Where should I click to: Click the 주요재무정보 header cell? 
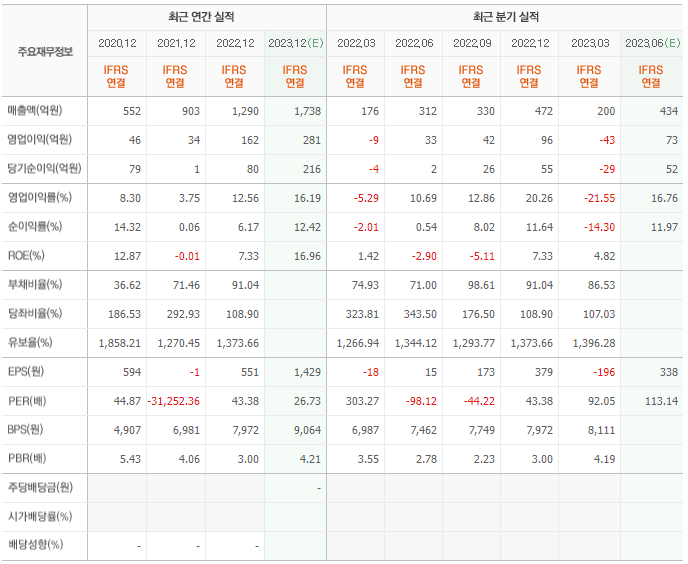[45, 52]
